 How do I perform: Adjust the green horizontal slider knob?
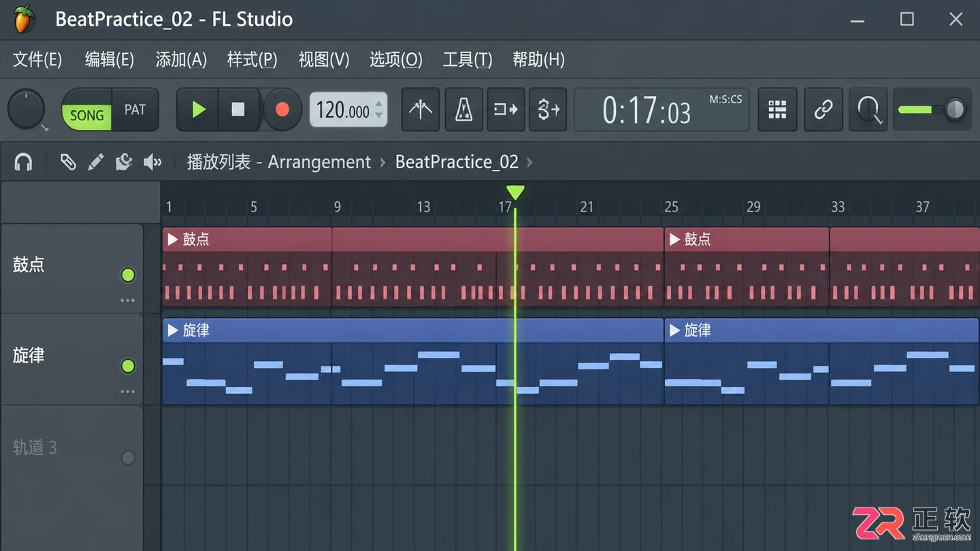tap(955, 110)
